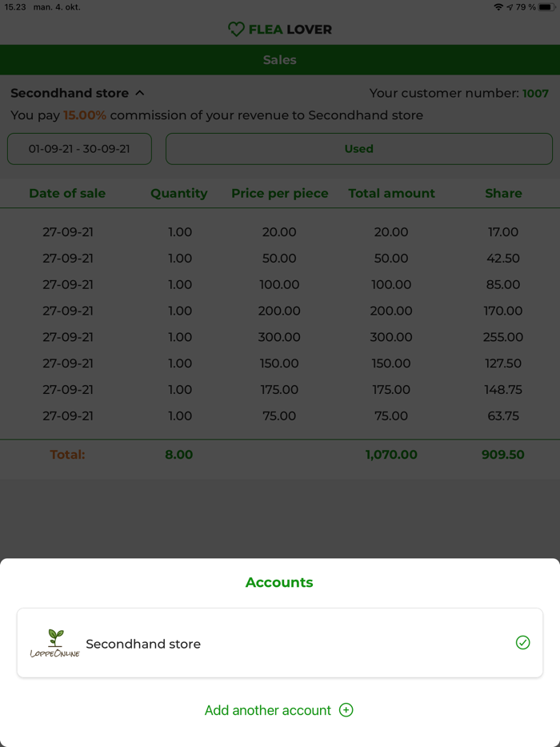
Task: Toggle the Secondhand store account checkmark
Action: coord(522,642)
